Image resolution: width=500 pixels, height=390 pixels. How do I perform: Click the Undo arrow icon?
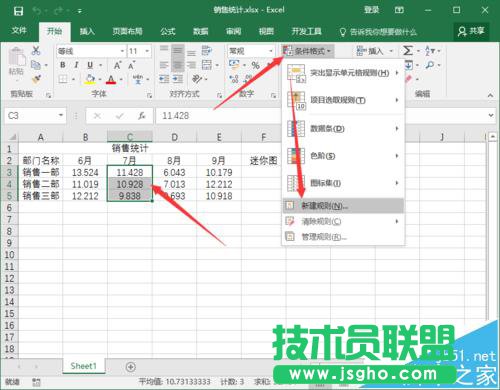(x=37, y=11)
